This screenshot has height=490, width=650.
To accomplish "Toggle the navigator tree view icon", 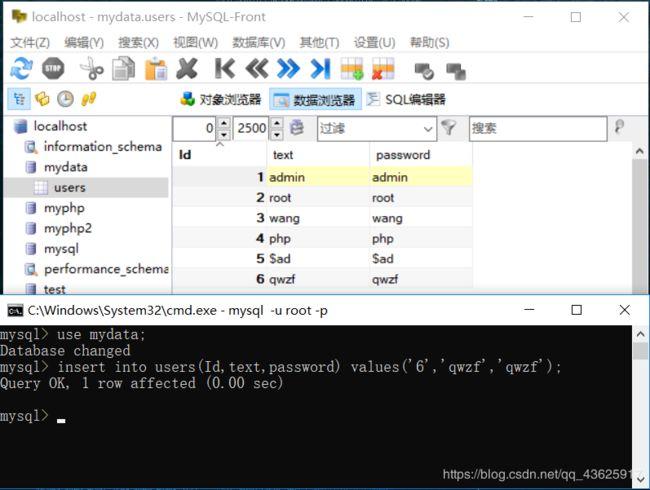I will 19,99.
